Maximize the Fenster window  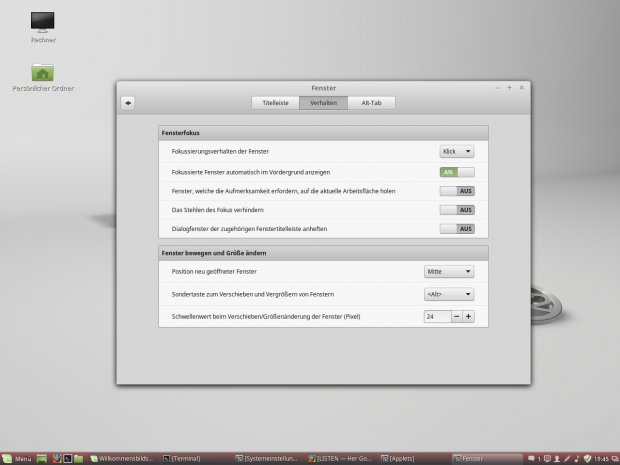coord(509,88)
